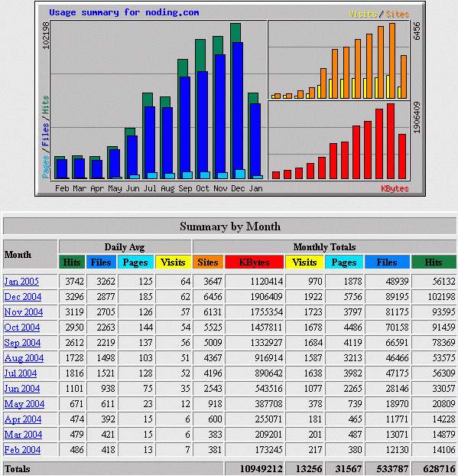Viewport: 458px width, 476px height.
Task: View the Jun 2004 report
Action: (22, 389)
